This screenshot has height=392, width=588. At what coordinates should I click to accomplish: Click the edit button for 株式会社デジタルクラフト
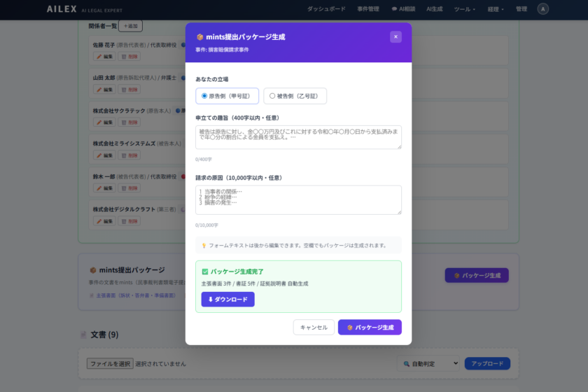(104, 221)
